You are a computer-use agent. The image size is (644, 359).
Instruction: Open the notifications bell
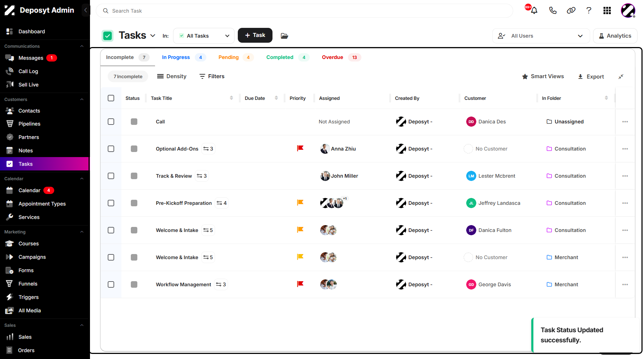pos(534,10)
